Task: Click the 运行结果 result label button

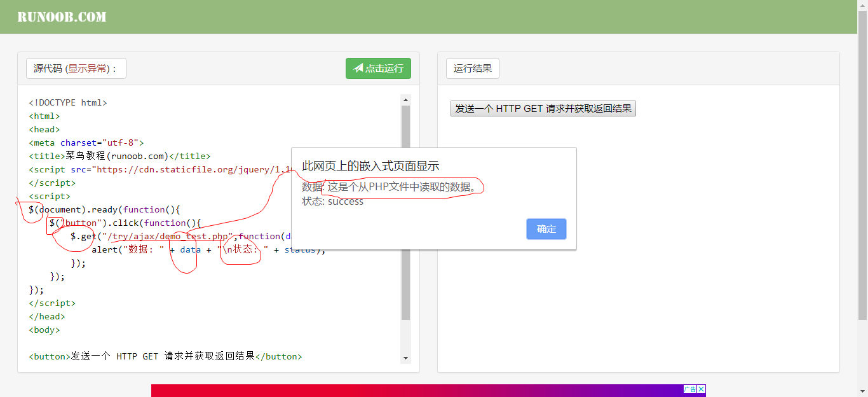Action: pos(473,69)
